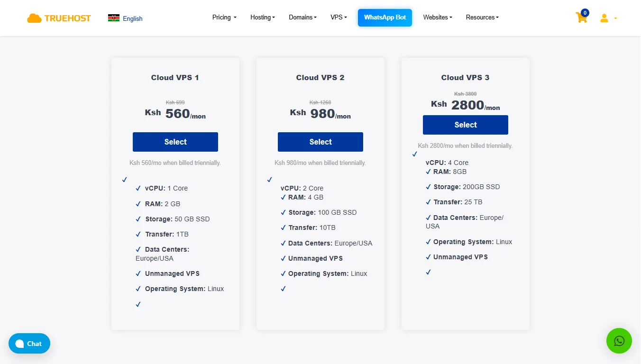Open the Hosting dropdown menu
This screenshot has width=641, height=364.
[x=263, y=18]
